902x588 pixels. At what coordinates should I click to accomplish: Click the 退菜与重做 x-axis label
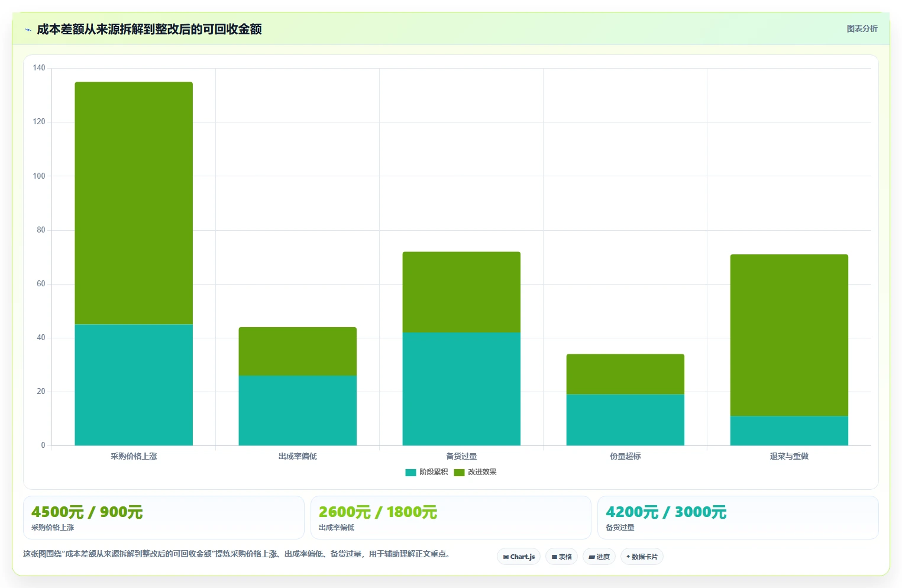(789, 456)
